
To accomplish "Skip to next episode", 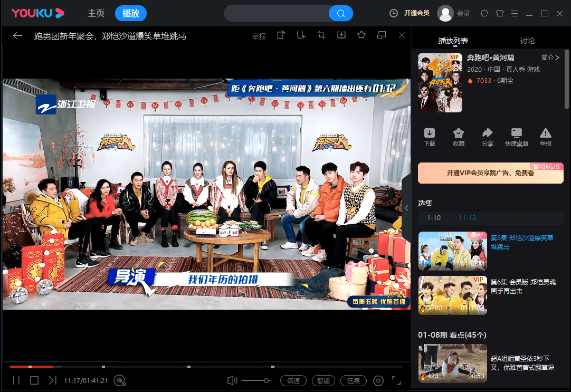I will pyautogui.click(x=53, y=380).
